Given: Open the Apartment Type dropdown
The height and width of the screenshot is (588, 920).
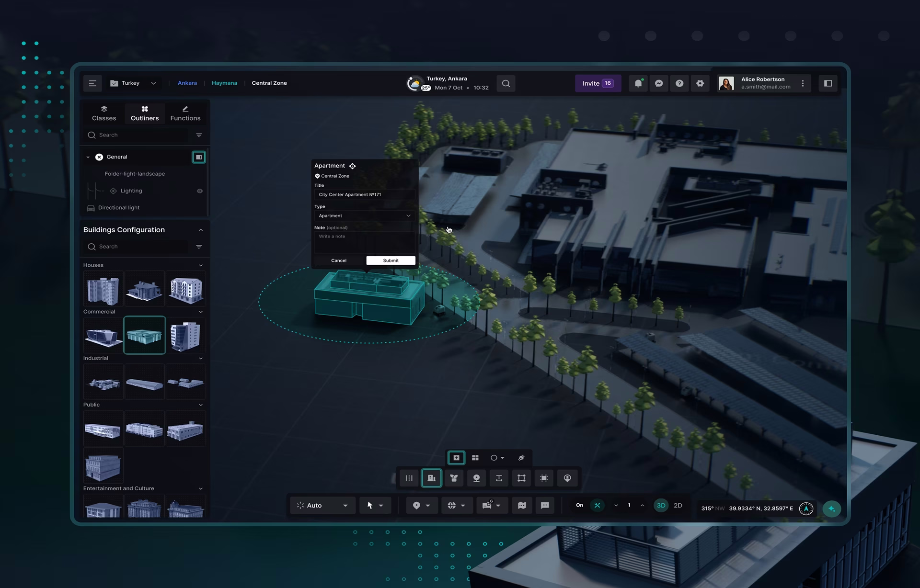Looking at the screenshot, I should point(365,216).
